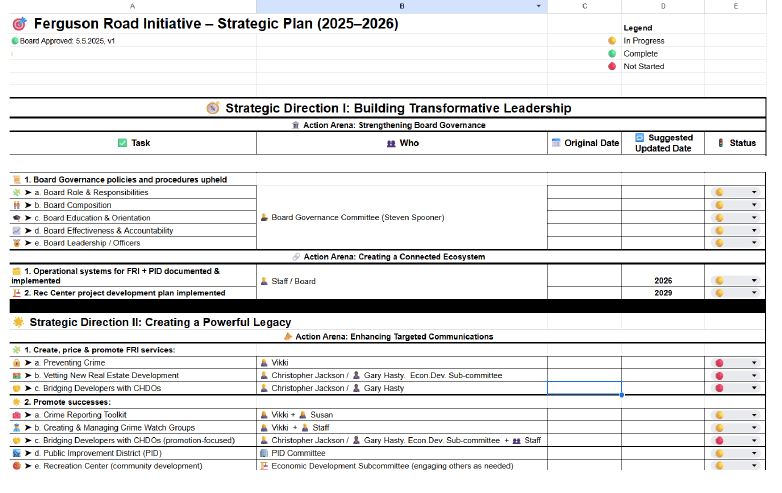Viewport: 782px width, 493px height.
Task: Click the 2026 suggested updated date cell
Action: [662, 281]
